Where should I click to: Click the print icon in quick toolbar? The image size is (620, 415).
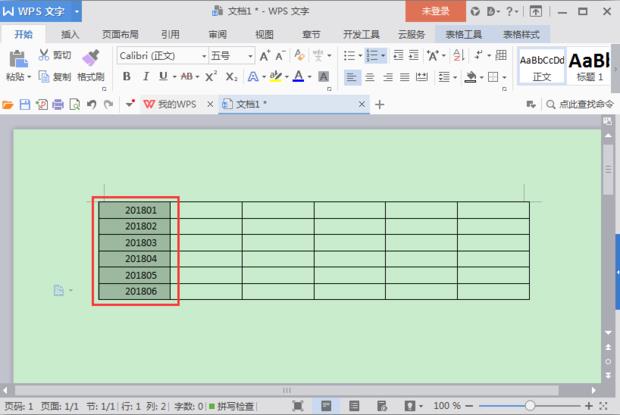[58, 105]
